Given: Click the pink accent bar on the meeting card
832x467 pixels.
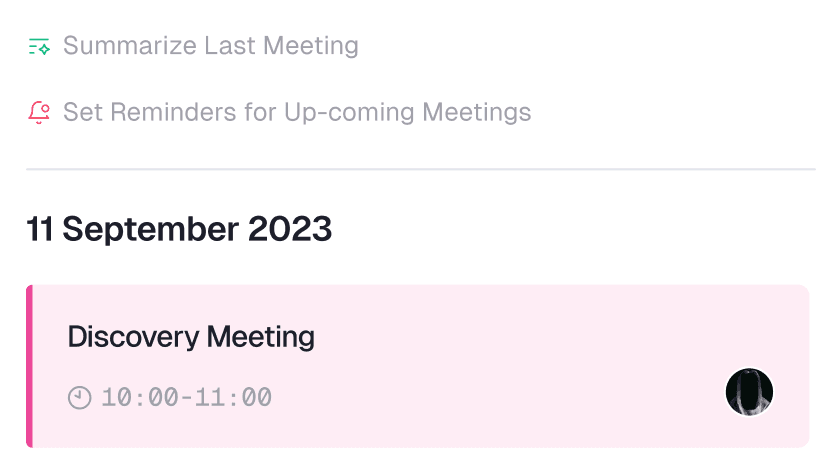Looking at the screenshot, I should point(29,366).
